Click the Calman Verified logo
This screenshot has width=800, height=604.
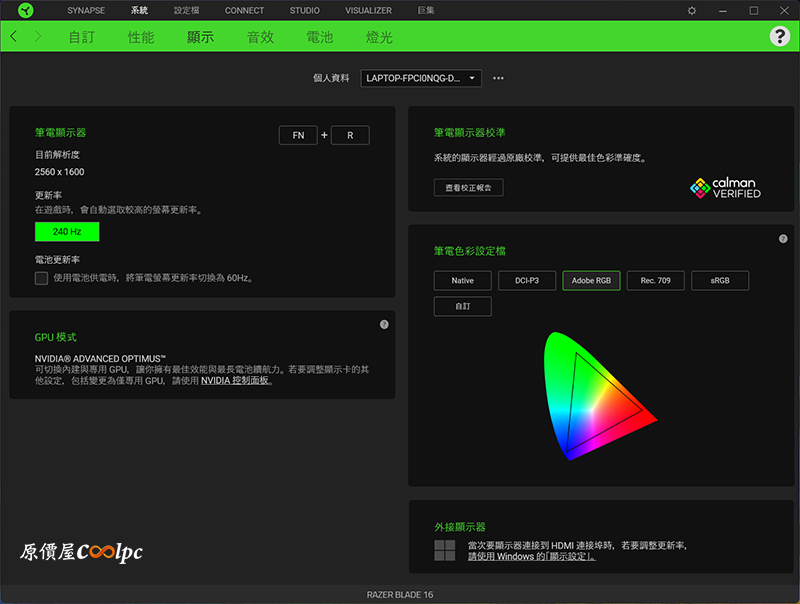(725, 188)
